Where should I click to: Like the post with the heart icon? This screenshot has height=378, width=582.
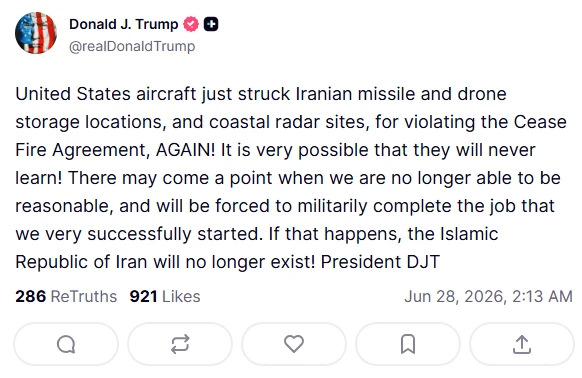(294, 344)
